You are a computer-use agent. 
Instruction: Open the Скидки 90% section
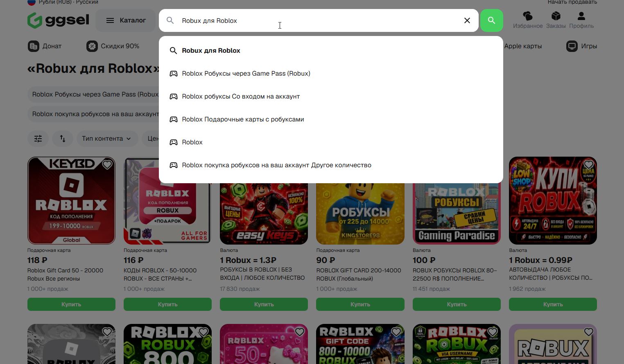113,46
